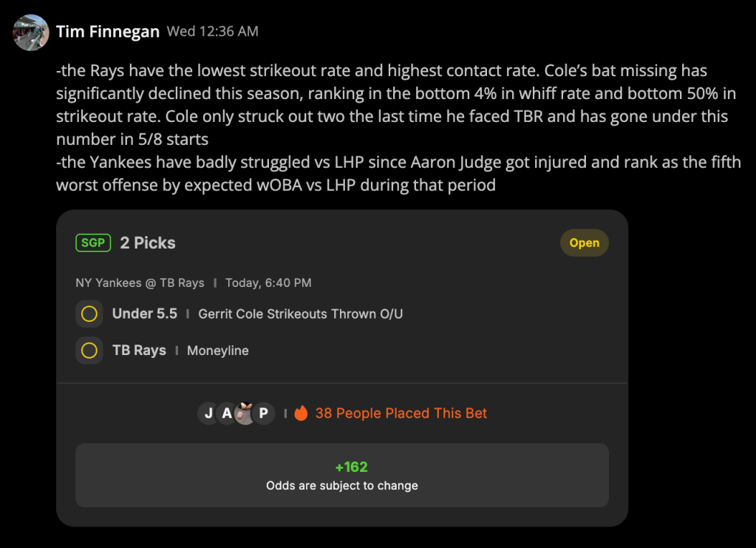Viewport: 756px width, 548px height.
Task: Click the Tim Finnegan username
Action: point(107,32)
